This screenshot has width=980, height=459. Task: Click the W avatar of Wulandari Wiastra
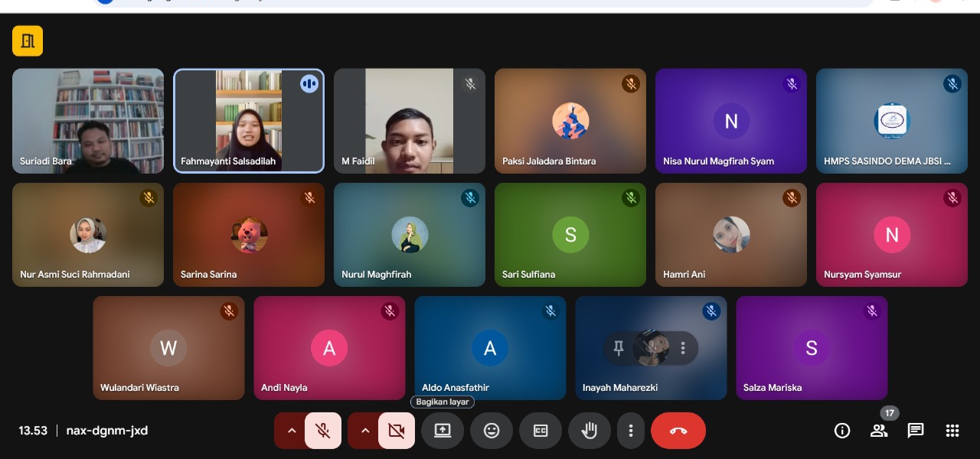[168, 348]
